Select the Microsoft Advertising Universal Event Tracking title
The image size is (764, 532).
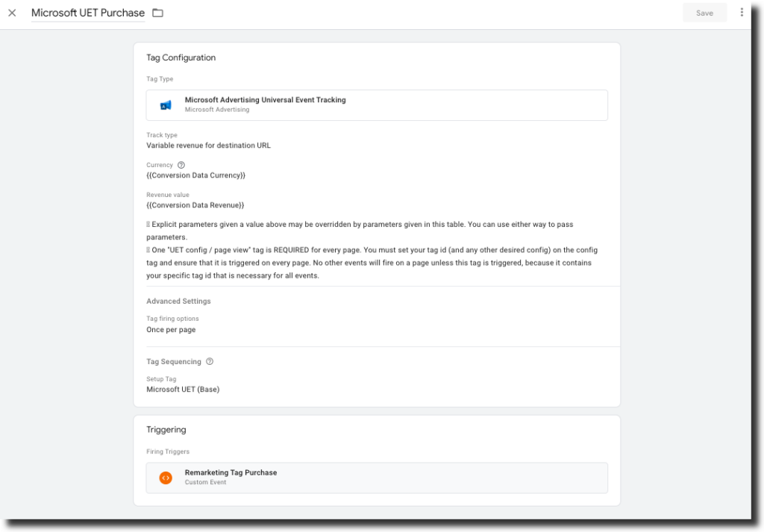[x=265, y=100]
